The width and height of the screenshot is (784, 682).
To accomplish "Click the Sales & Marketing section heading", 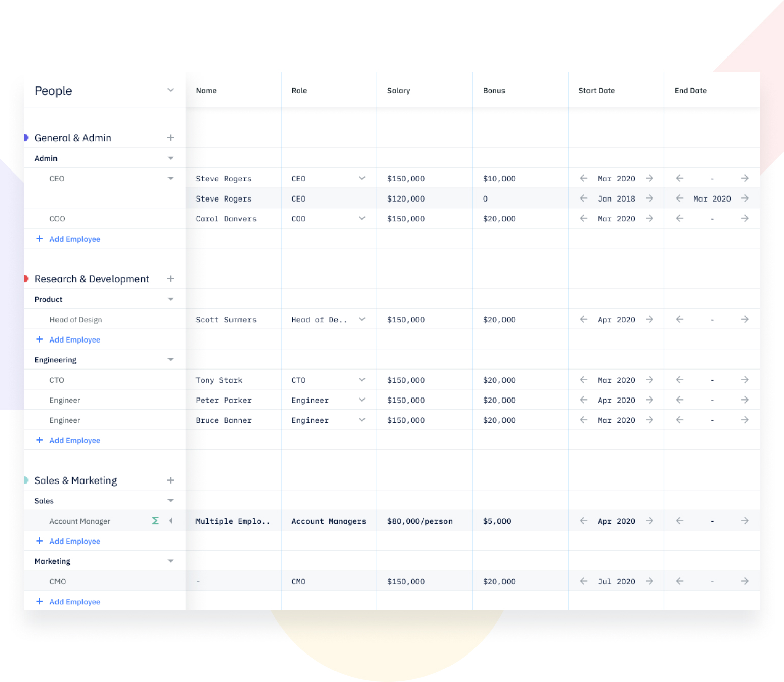I will (75, 480).
